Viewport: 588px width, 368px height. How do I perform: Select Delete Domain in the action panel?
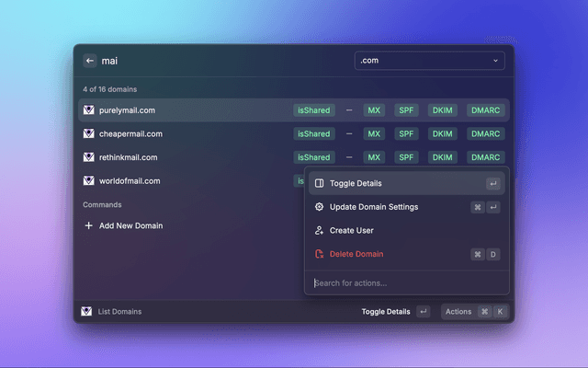pos(356,254)
